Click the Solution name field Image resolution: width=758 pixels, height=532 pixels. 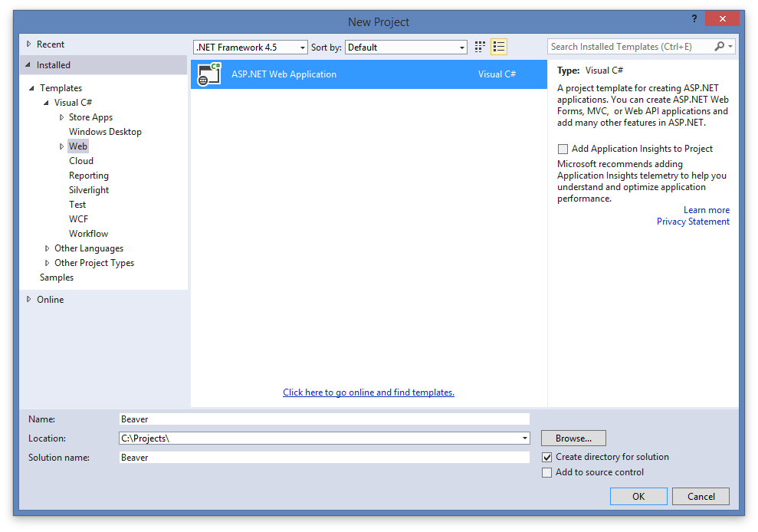click(324, 457)
